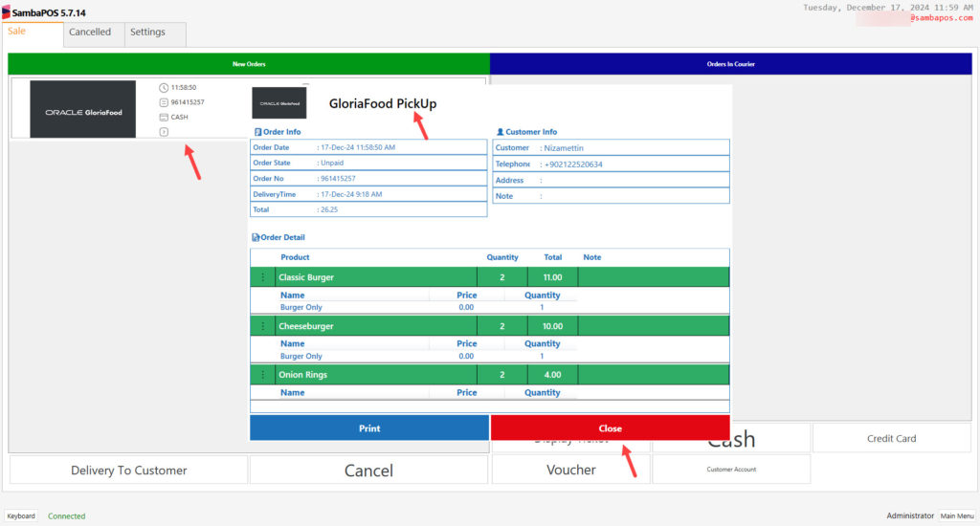Screen dimensions: 980x526
Task: Click the Customer name Nizamettin
Action: (x=563, y=148)
